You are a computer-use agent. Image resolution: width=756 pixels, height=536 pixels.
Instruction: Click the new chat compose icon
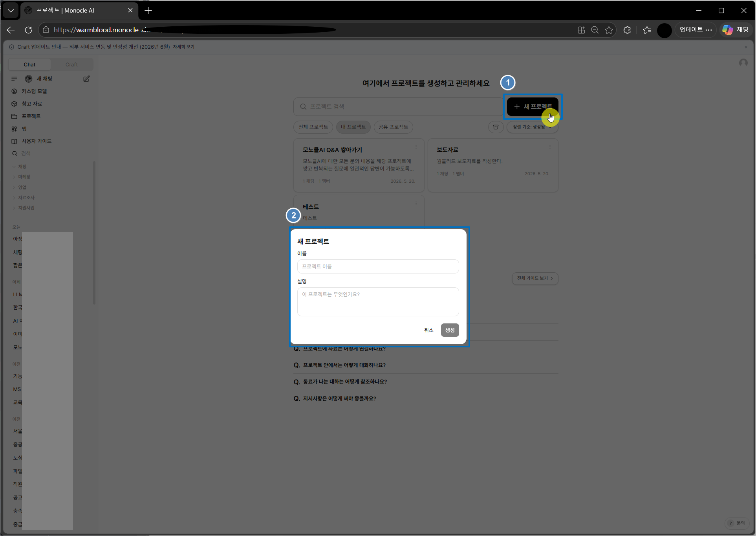(x=86, y=79)
